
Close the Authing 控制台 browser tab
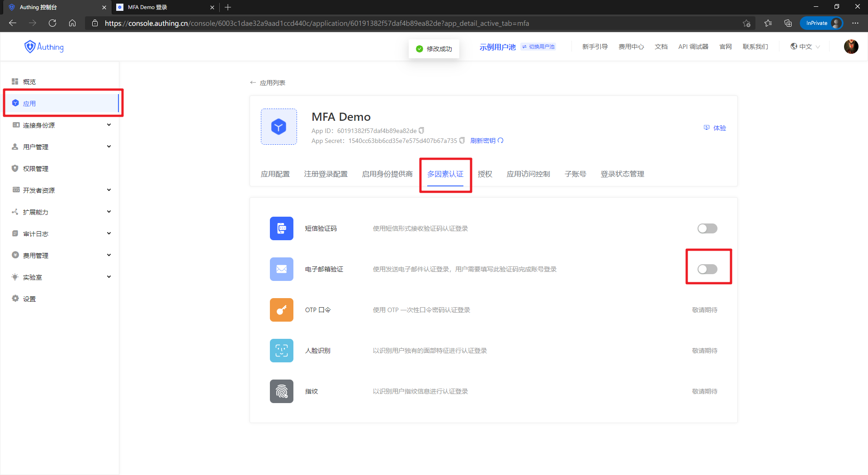pyautogui.click(x=104, y=7)
